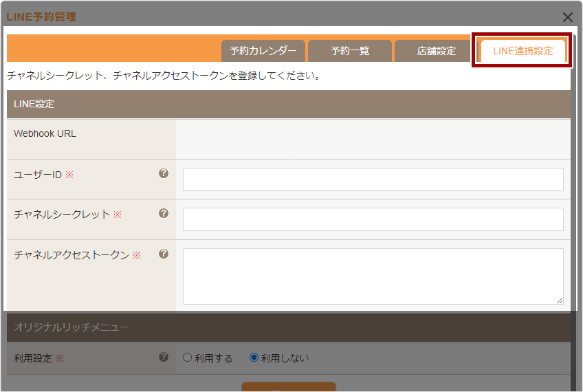Viewport: 583px width, 392px height.
Task: Switch to the 予約一覧 tab
Action: coord(349,51)
